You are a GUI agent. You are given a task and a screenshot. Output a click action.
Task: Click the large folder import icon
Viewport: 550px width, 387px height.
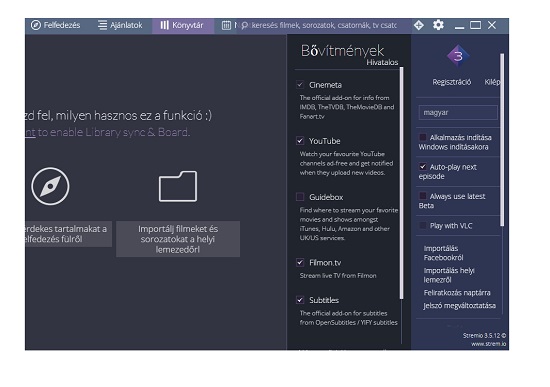click(x=178, y=186)
